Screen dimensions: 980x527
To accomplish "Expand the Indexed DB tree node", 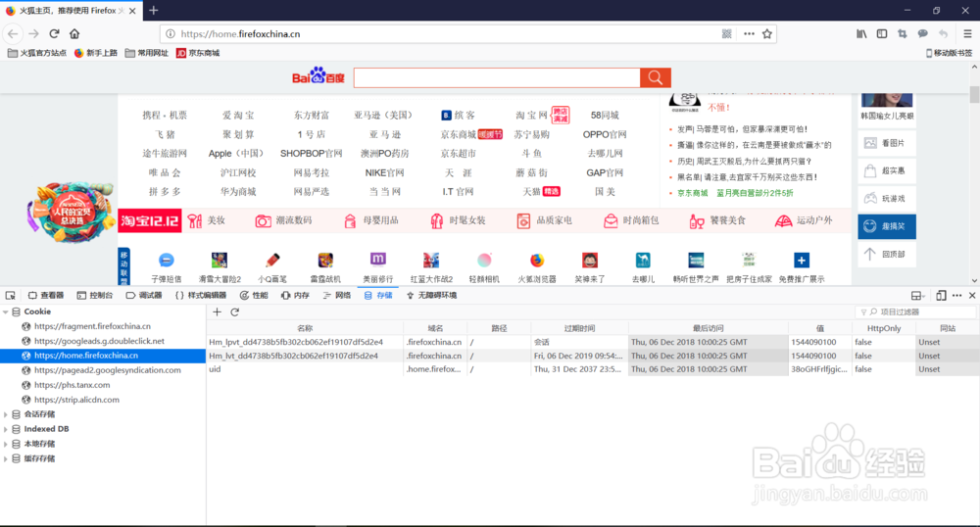I will pos(6,429).
